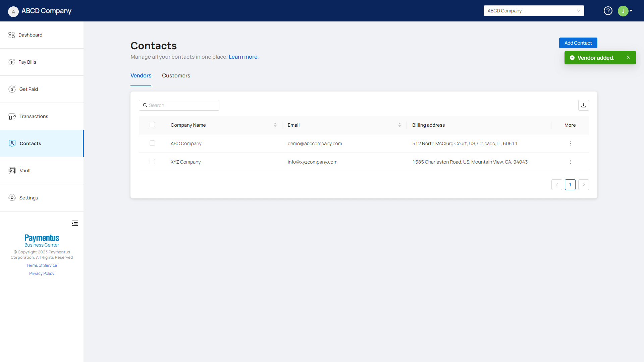Open the help question mark icon

pyautogui.click(x=608, y=11)
